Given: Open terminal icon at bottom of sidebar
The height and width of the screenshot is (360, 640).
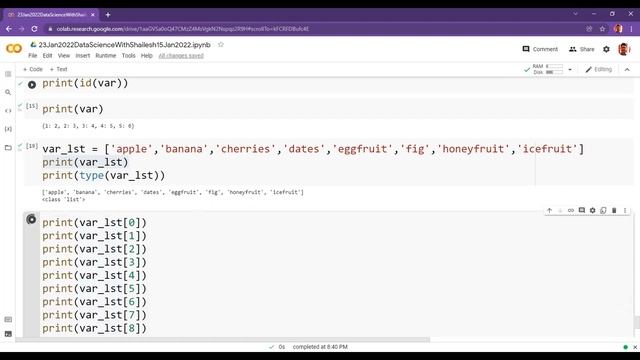Looking at the screenshot, I should [8, 334].
